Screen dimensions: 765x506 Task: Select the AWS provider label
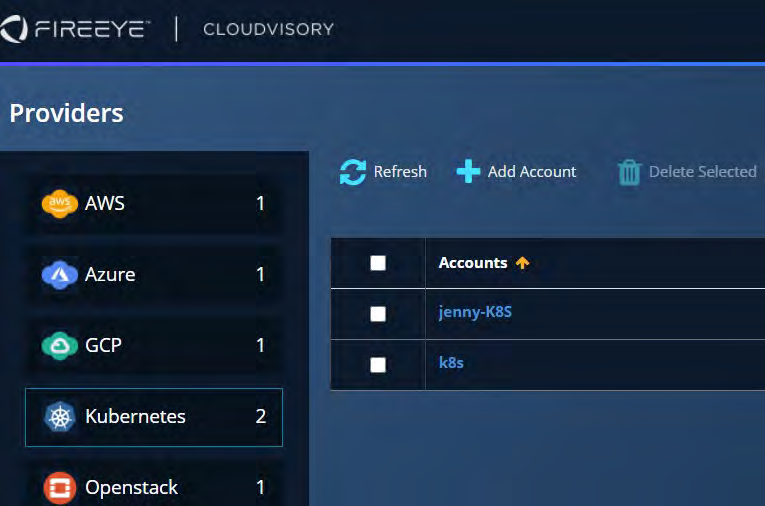[105, 203]
